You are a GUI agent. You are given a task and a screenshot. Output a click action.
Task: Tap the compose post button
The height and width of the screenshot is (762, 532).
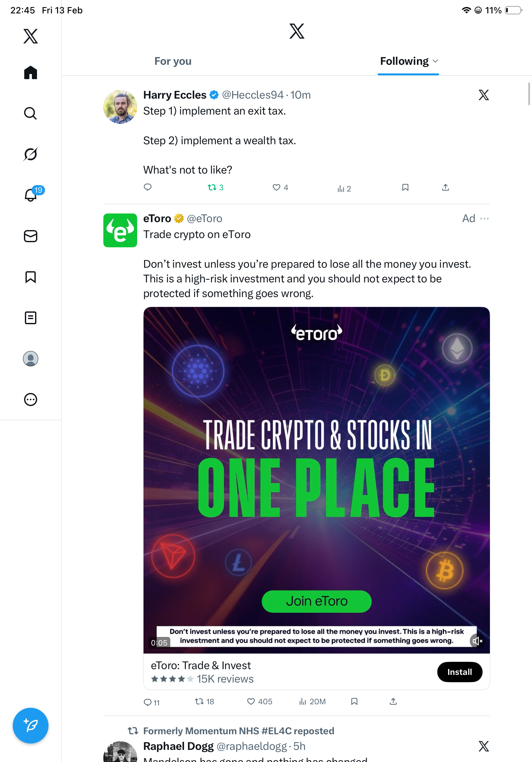tap(30, 726)
